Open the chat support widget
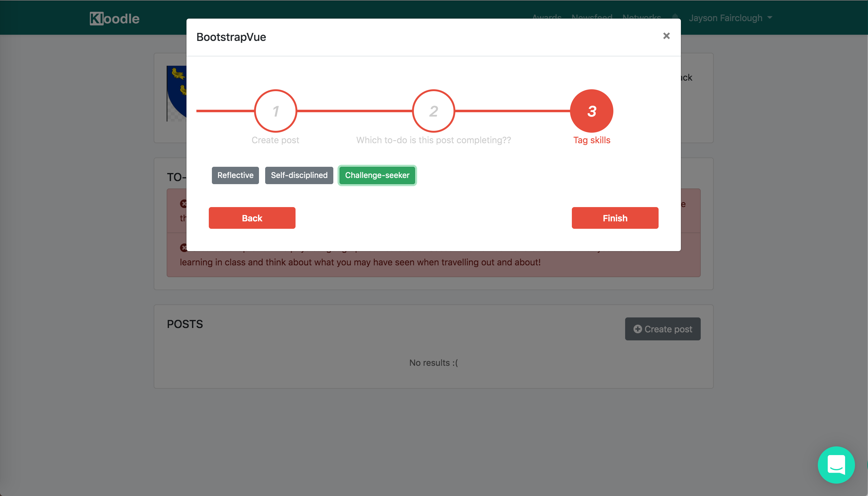Image resolution: width=868 pixels, height=496 pixels. click(x=836, y=465)
